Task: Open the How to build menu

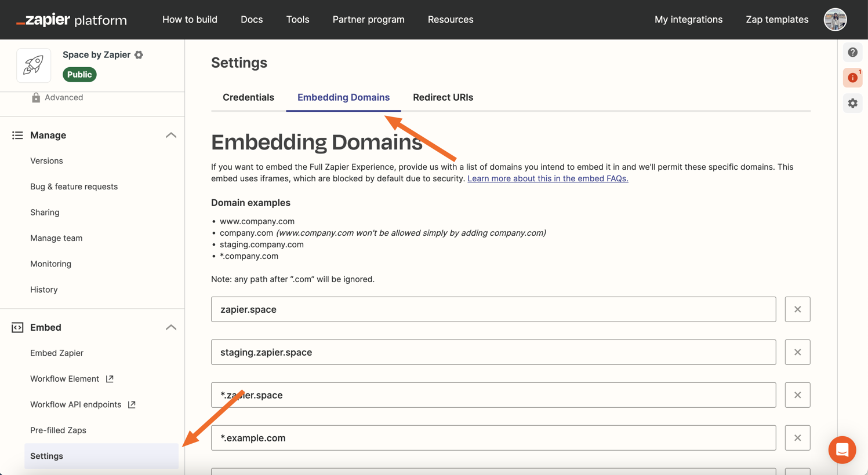Action: click(x=190, y=20)
